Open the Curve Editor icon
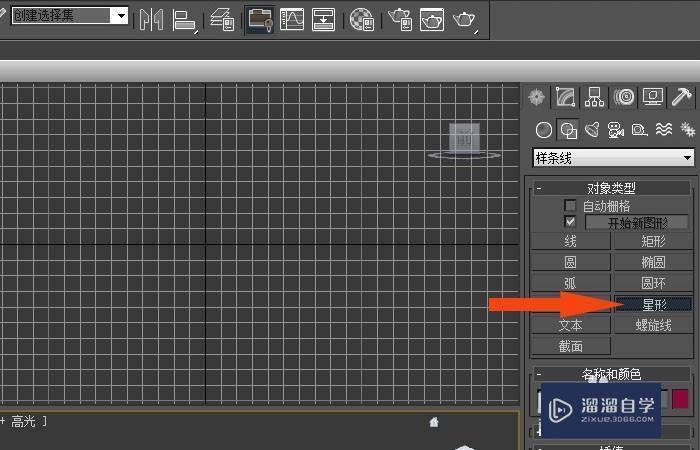Viewport: 700px width, 450px height. point(292,20)
